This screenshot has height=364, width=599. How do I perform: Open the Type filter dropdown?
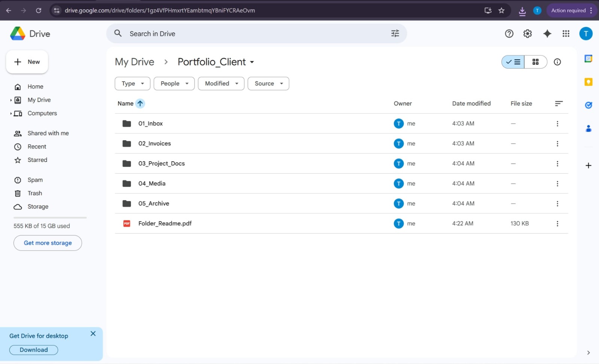pos(133,83)
